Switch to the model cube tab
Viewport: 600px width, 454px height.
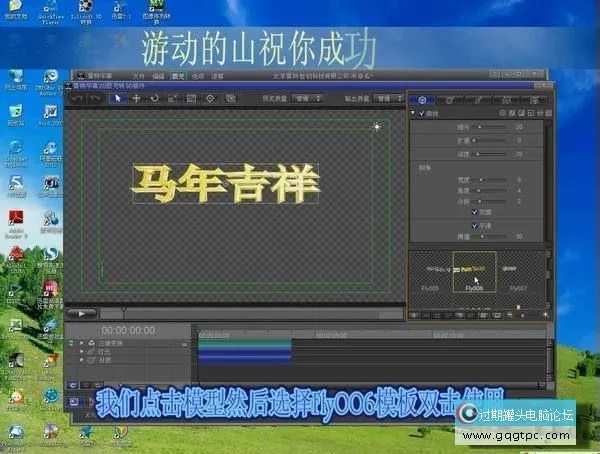point(422,100)
